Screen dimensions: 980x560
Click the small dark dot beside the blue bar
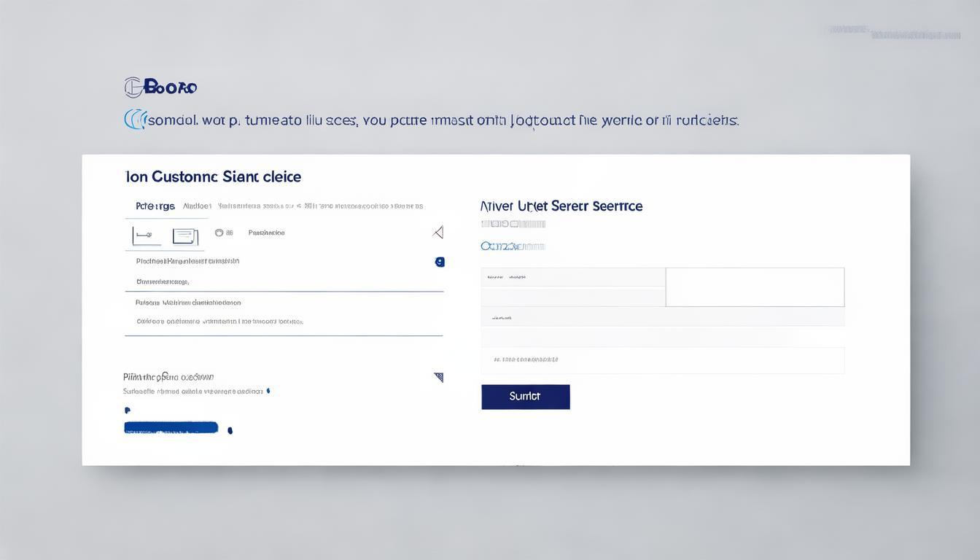(230, 431)
